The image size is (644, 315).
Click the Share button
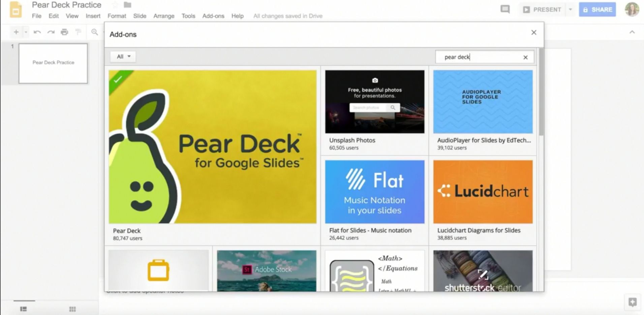597,9
